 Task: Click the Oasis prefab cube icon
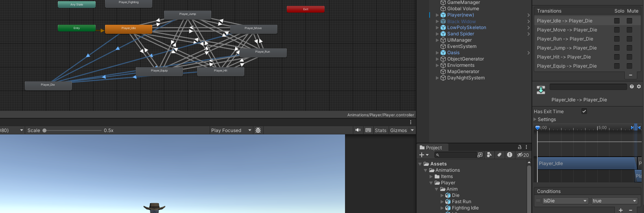443,53
